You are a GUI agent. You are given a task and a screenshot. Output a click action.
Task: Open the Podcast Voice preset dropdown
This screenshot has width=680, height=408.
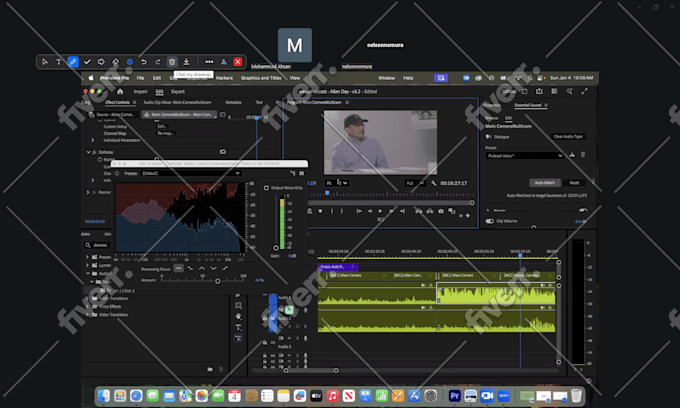point(524,155)
